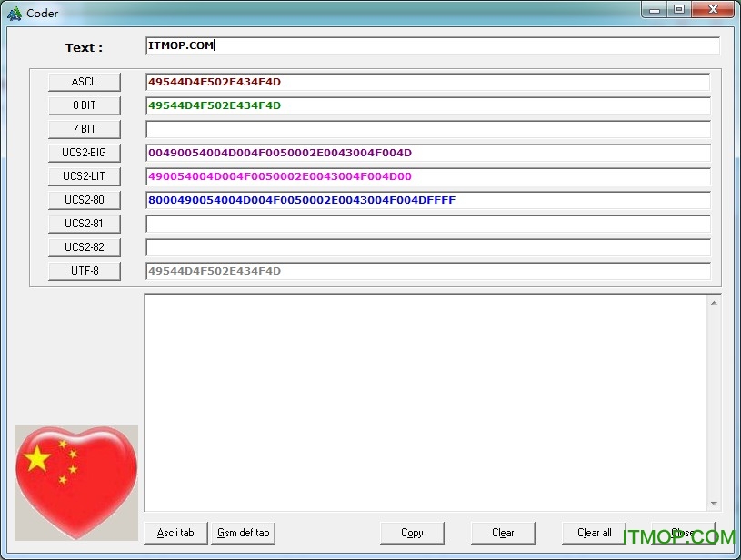Click the empty 7 BIT output field

[427, 129]
